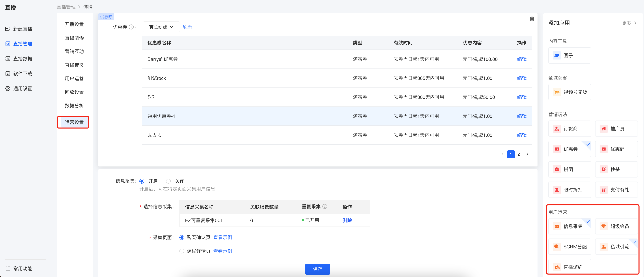
Task: Edit the 测试rock coupon
Action: [522, 78]
